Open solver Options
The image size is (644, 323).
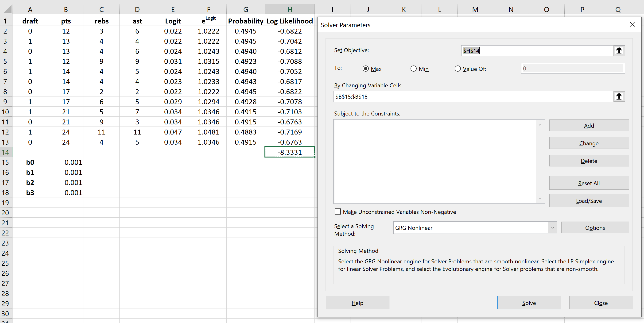(x=595, y=227)
